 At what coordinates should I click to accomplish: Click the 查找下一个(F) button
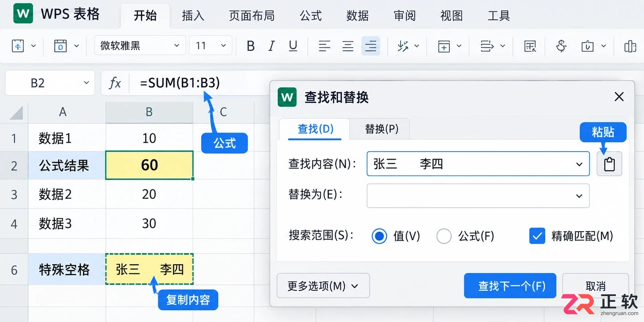510,286
